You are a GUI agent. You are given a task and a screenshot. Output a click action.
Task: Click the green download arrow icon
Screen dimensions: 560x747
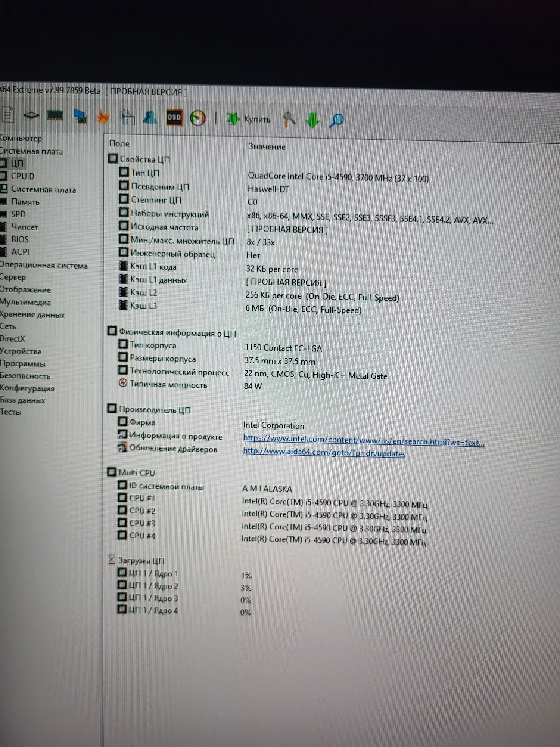coord(312,120)
